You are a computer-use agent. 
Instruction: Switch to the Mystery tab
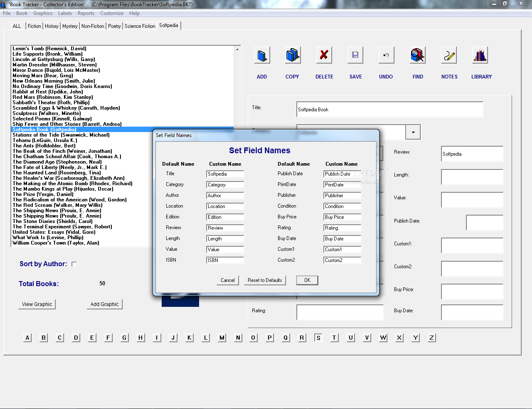[x=69, y=26]
